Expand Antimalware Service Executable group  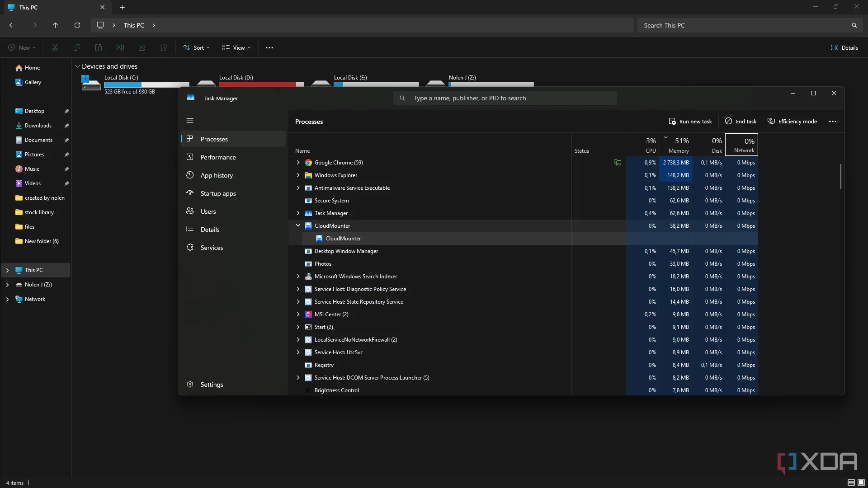298,188
